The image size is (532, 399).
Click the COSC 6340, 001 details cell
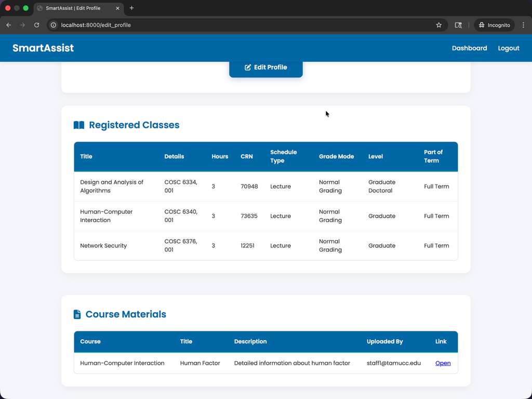(x=181, y=216)
